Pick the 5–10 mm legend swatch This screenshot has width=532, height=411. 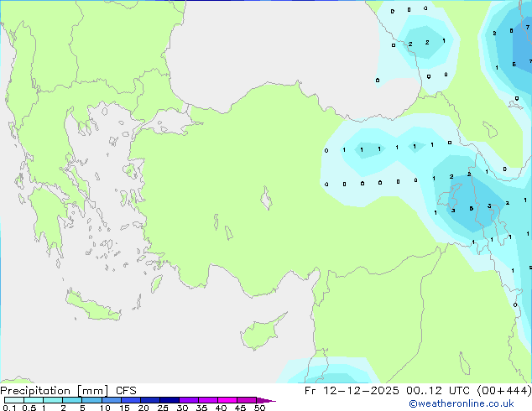tap(92, 400)
